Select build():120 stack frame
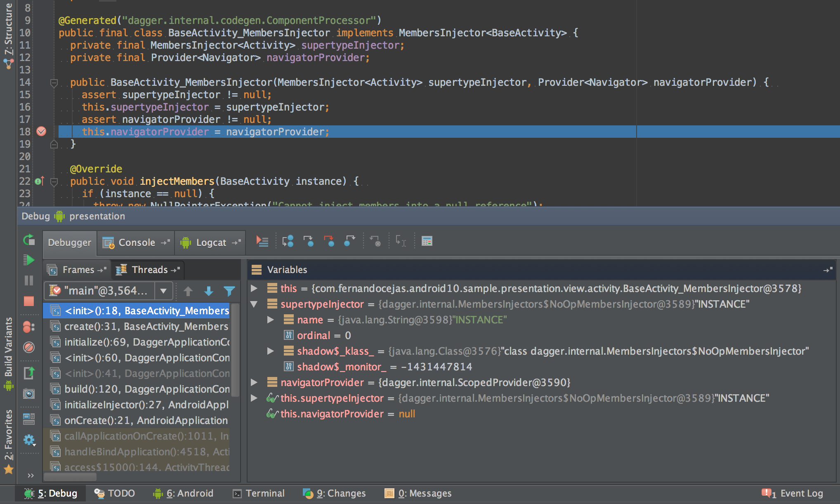The height and width of the screenshot is (504, 840). [x=136, y=389]
